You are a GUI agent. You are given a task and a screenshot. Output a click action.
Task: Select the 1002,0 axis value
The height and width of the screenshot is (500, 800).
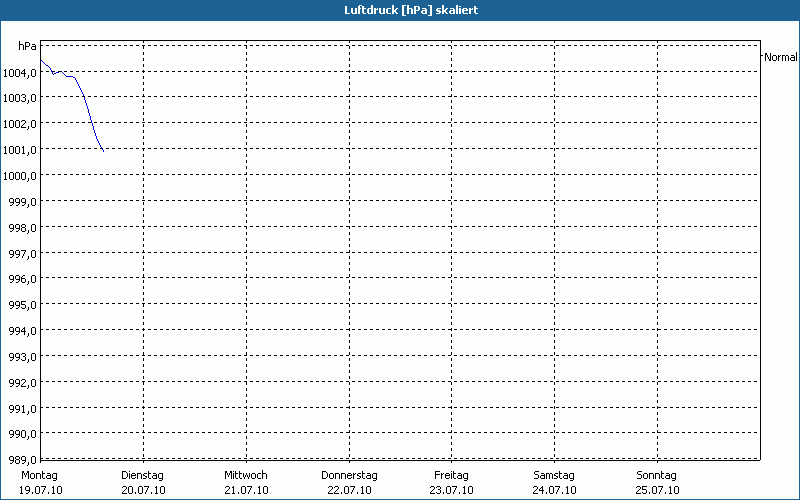20,124
